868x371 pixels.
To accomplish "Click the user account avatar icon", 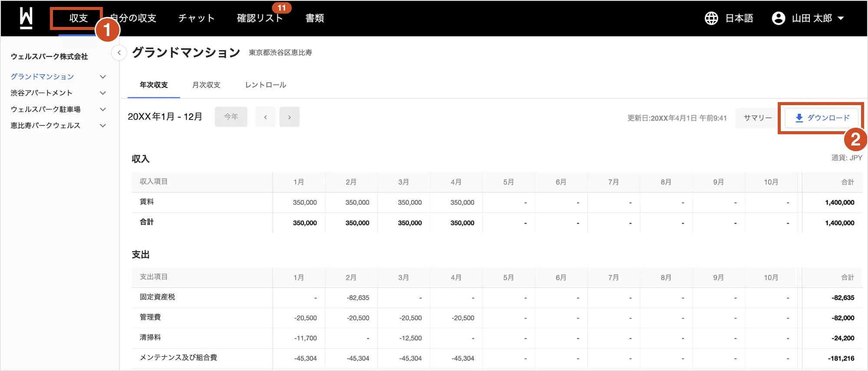I will pos(778,18).
